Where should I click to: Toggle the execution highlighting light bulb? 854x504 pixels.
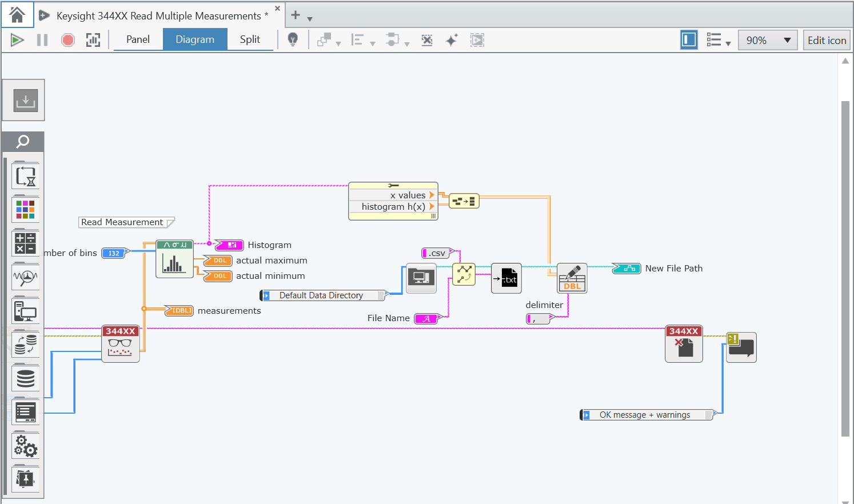[x=293, y=39]
